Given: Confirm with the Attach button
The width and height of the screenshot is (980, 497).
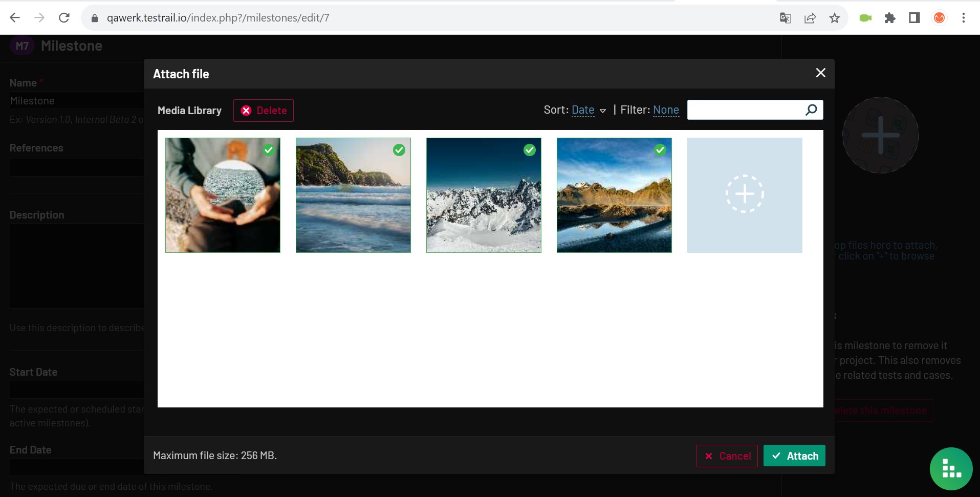Looking at the screenshot, I should click(794, 456).
